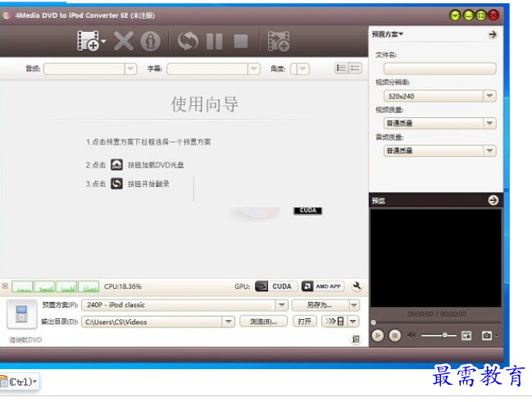Click the transfer-to-device arrows button
The image size is (532, 402).
click(x=334, y=322)
